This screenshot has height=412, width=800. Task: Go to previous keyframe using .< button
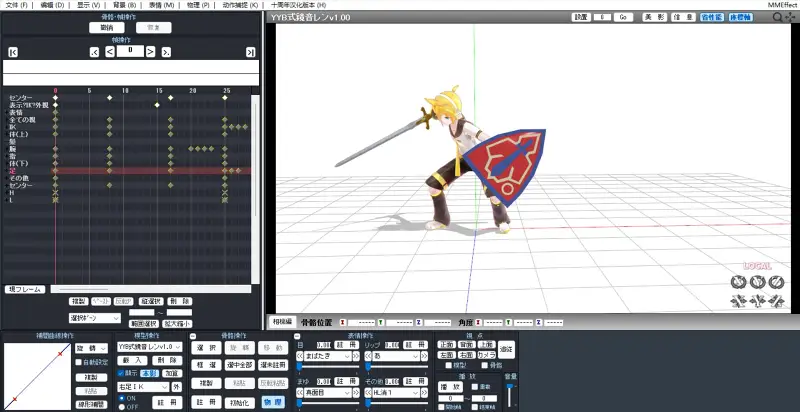[x=94, y=52]
